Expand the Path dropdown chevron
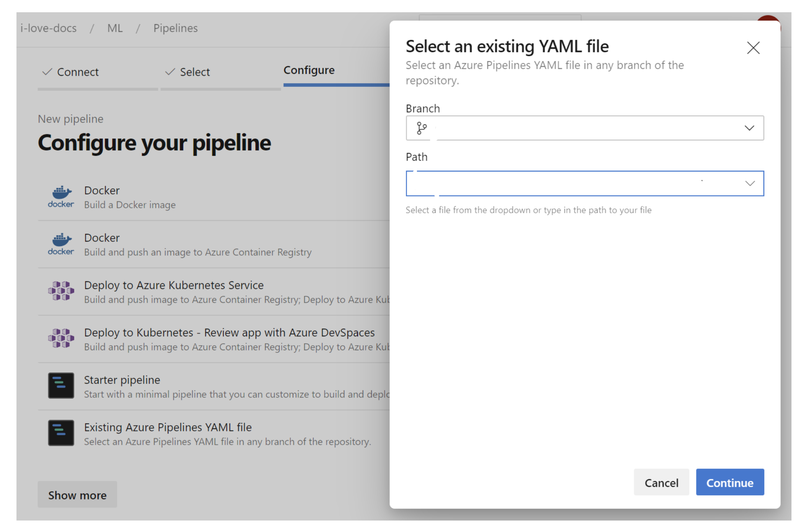 click(x=749, y=183)
